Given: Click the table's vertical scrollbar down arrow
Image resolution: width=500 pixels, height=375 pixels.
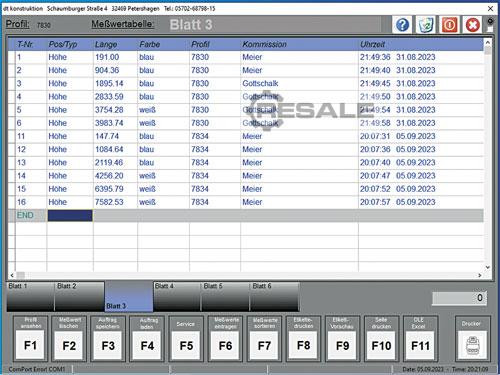Looking at the screenshot, I should [x=488, y=267].
